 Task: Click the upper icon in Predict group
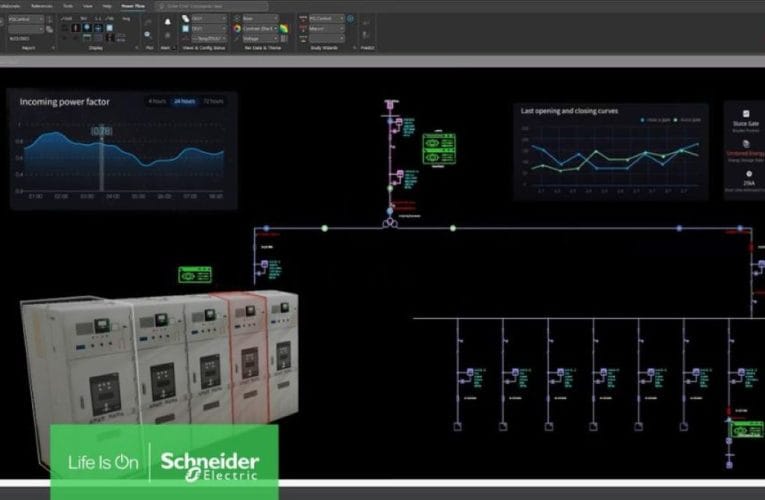366,22
